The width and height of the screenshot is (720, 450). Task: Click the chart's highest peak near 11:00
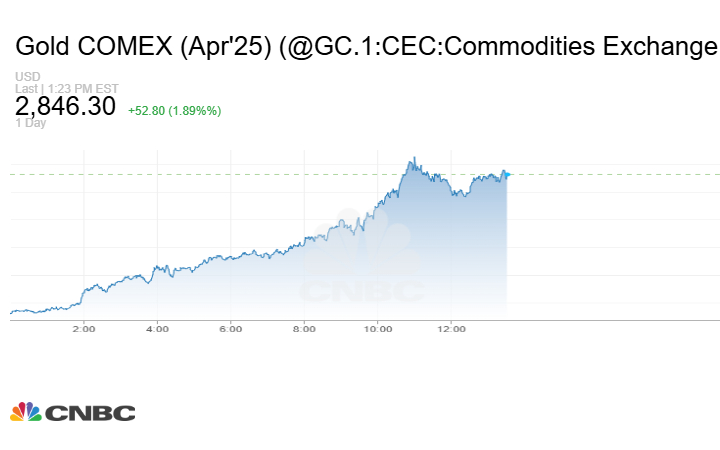pos(412,158)
